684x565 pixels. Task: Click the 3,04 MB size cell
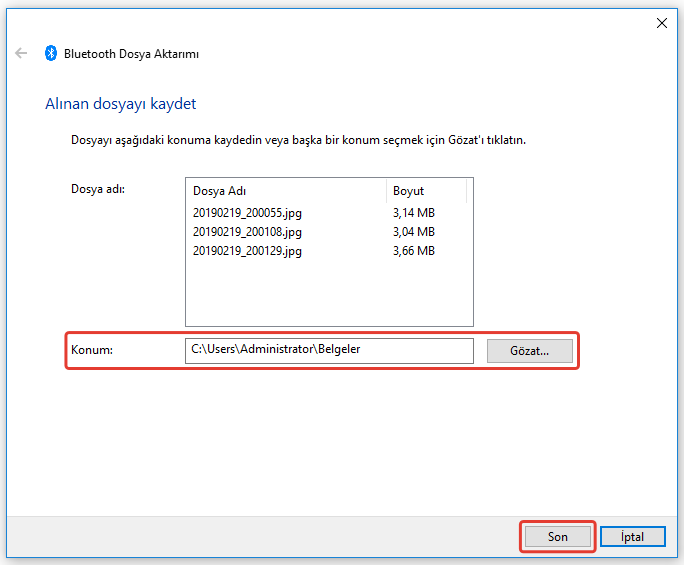(414, 231)
